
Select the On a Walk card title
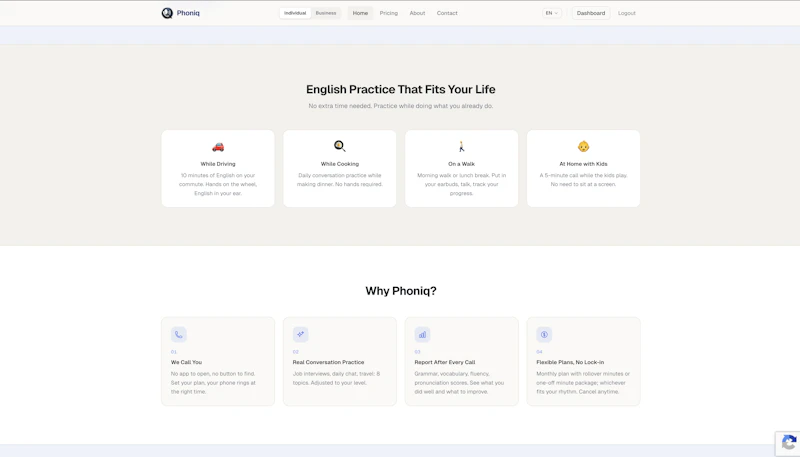tap(461, 164)
